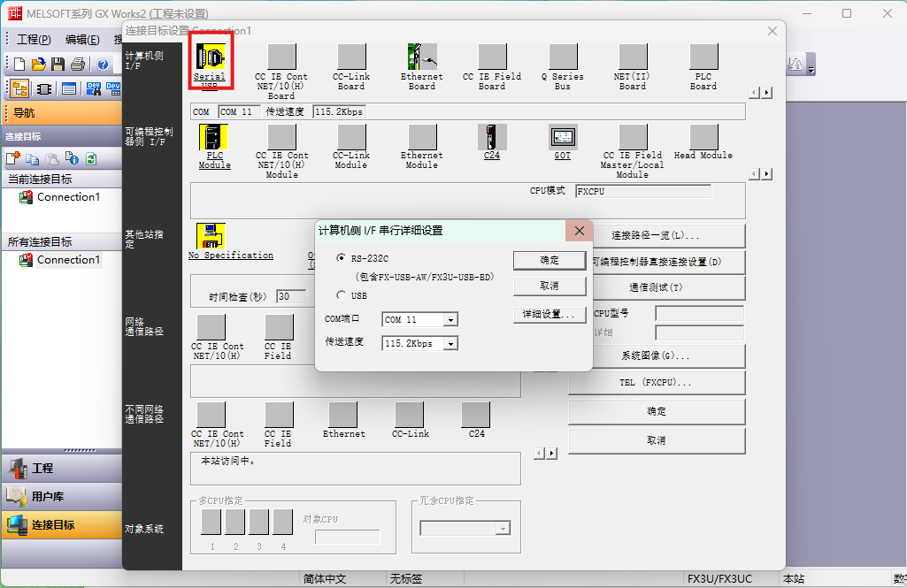Select Connection1 under 所有连接目标
This screenshot has width=907, height=588.
pyautogui.click(x=68, y=260)
